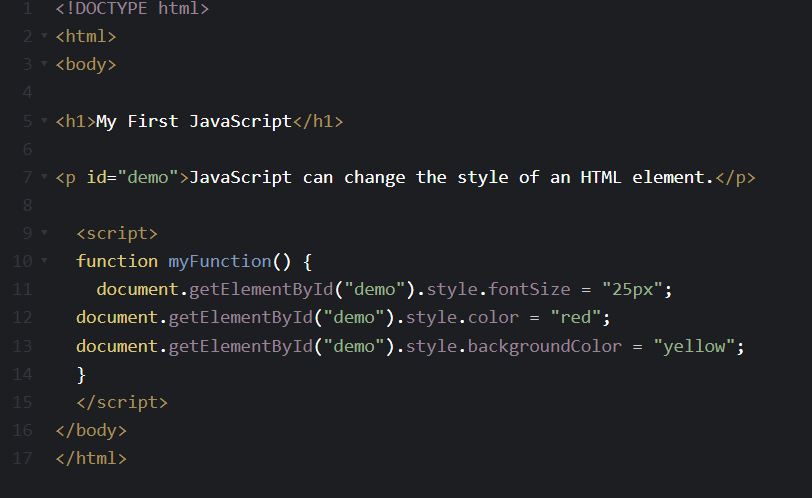This screenshot has width=812, height=498.
Task: Select line number 17 in the gutter
Action: 24,459
